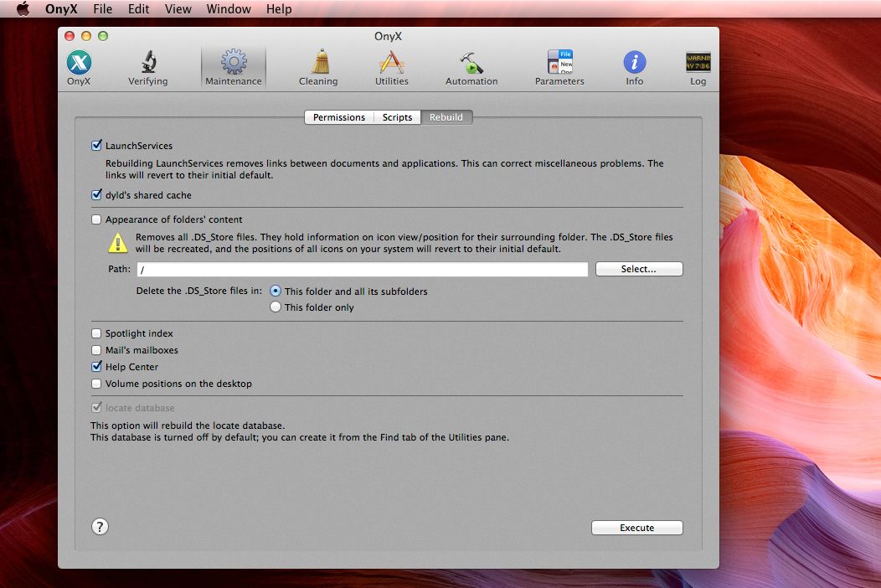The width and height of the screenshot is (881, 588).
Task: Open the Parameters pane
Action: (559, 68)
